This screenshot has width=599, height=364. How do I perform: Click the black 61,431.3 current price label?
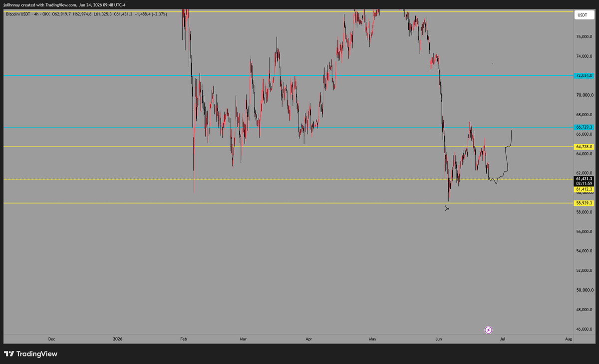[x=584, y=179]
